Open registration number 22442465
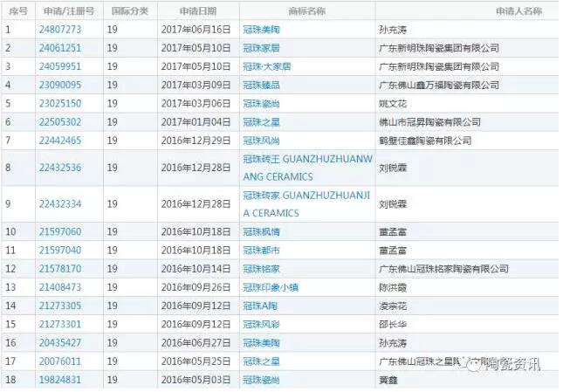The width and height of the screenshot is (563, 392). [x=60, y=141]
